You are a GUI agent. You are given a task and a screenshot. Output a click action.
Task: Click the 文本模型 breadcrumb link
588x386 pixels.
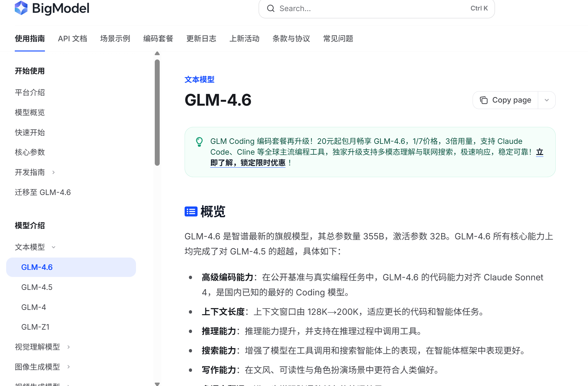(199, 79)
